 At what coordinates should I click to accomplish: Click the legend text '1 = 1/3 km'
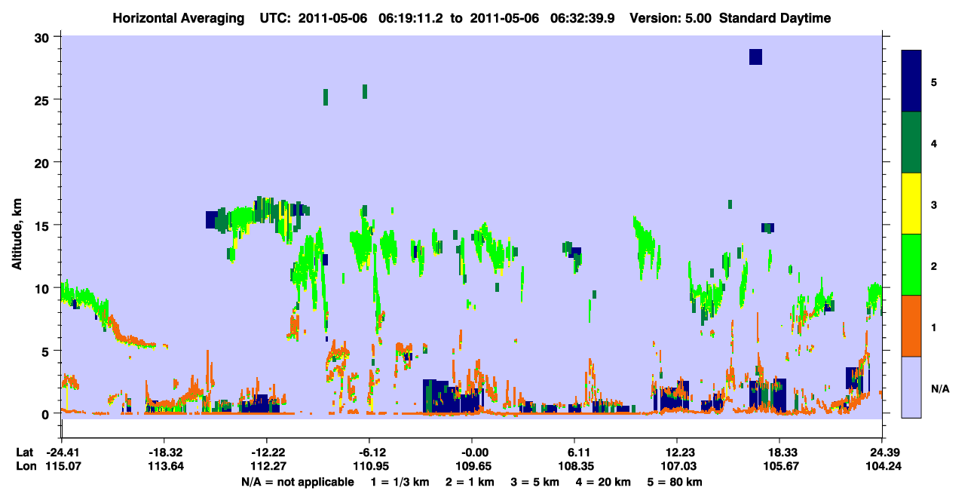pos(401,482)
